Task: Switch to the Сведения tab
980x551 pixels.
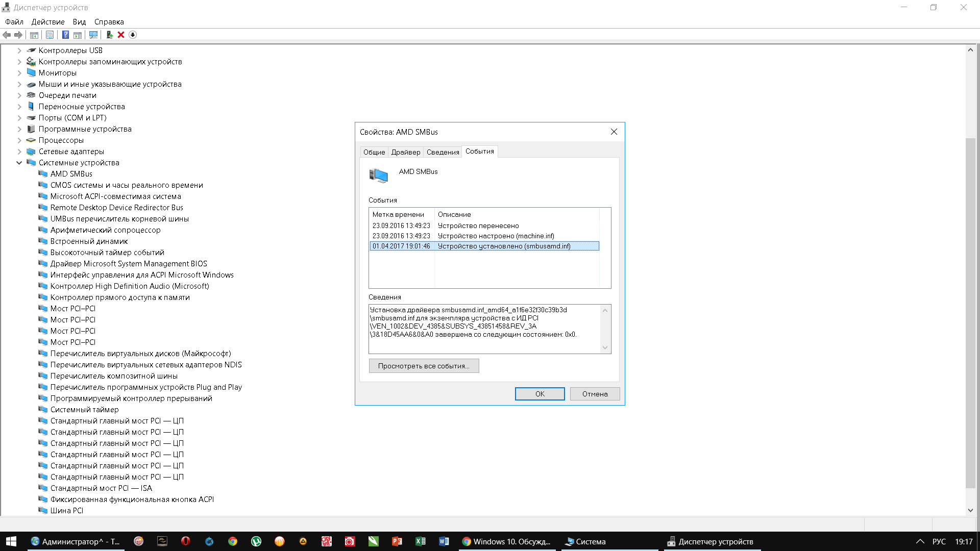Action: [443, 152]
